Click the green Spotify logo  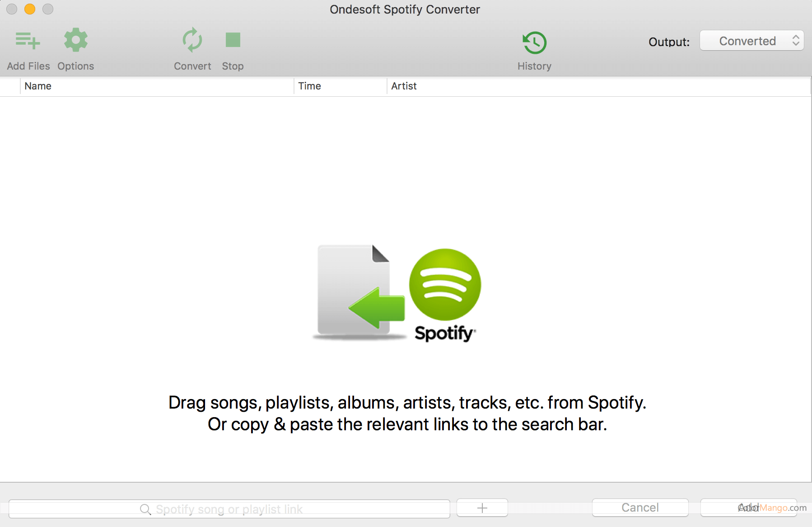(x=445, y=285)
